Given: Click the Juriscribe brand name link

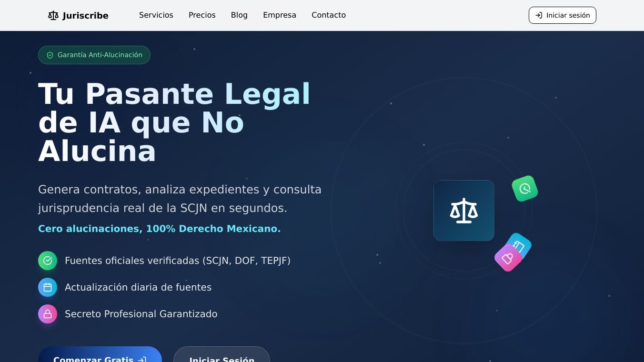Looking at the screenshot, I should tap(85, 16).
